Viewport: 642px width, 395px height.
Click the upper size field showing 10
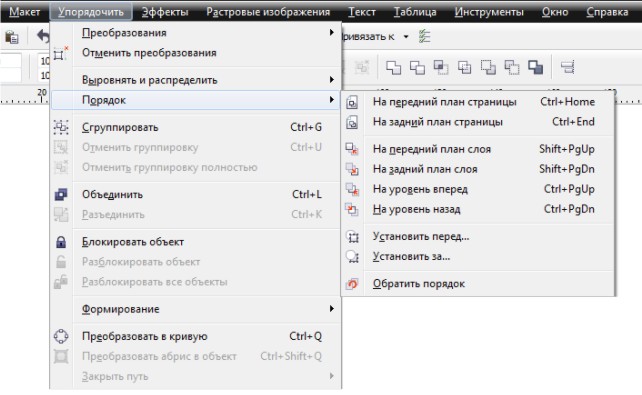44,61
